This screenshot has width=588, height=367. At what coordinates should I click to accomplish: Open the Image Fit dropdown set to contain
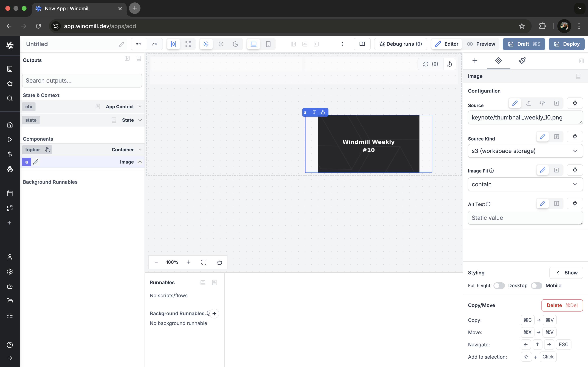(525, 184)
